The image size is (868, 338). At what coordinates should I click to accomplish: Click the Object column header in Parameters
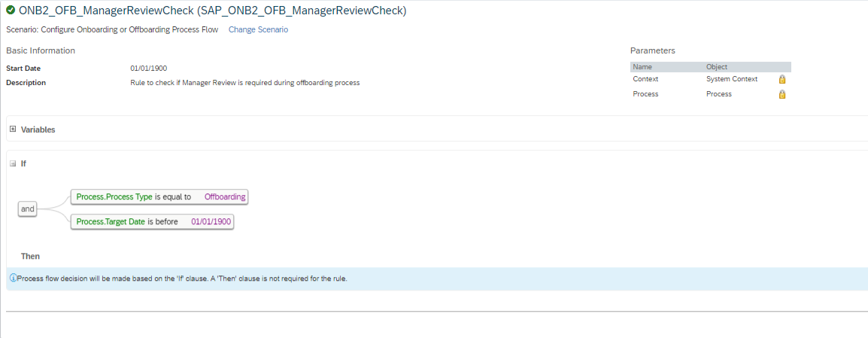pyautogui.click(x=717, y=67)
